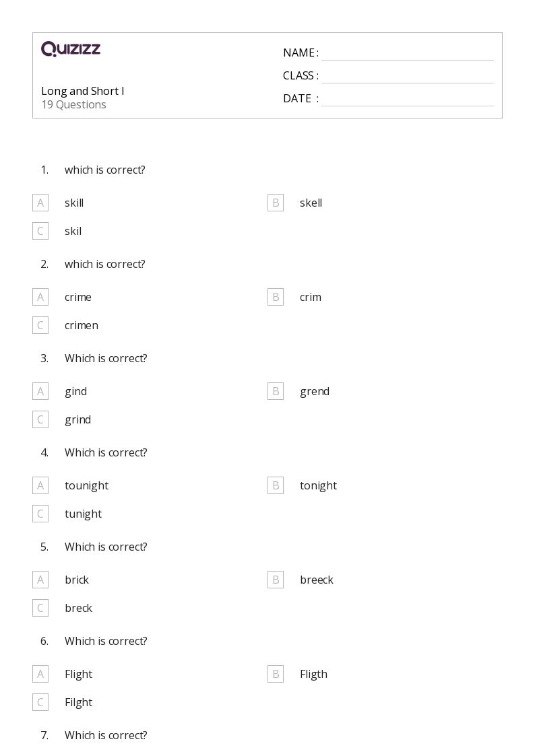This screenshot has width=535, height=756.
Task: Tick option C box for 'Filght'
Action: [x=40, y=702]
